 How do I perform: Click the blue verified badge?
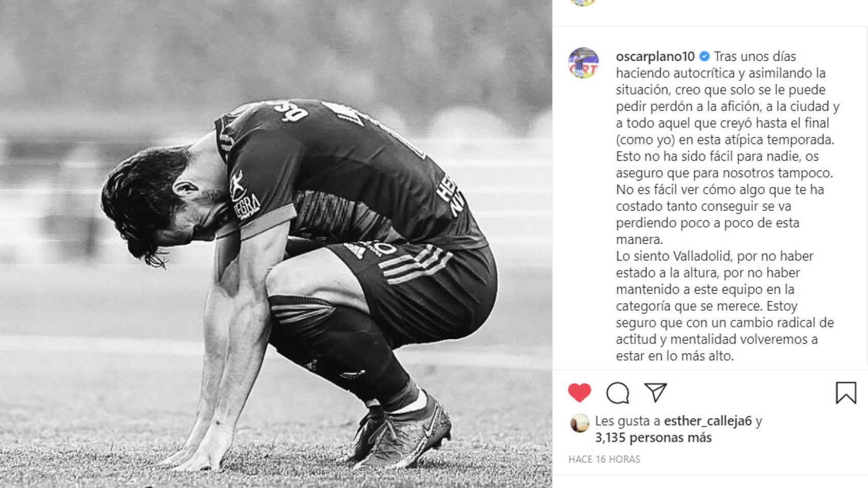click(704, 56)
